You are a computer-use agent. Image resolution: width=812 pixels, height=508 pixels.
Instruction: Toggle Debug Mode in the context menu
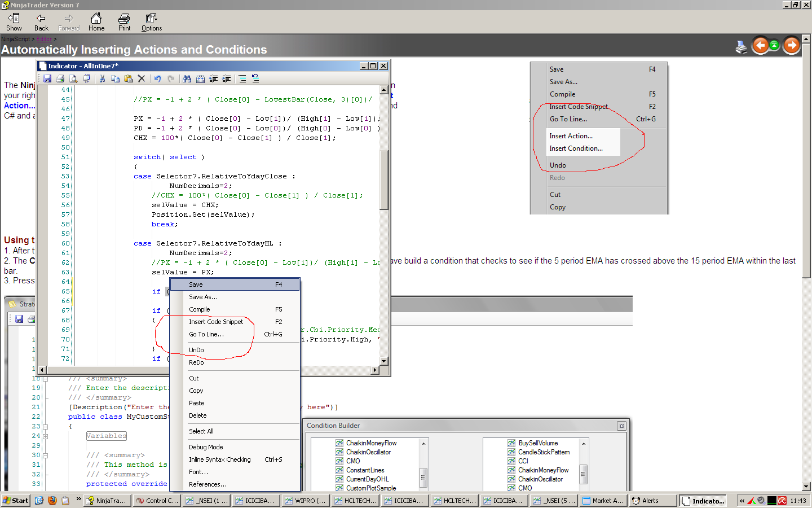(206, 447)
